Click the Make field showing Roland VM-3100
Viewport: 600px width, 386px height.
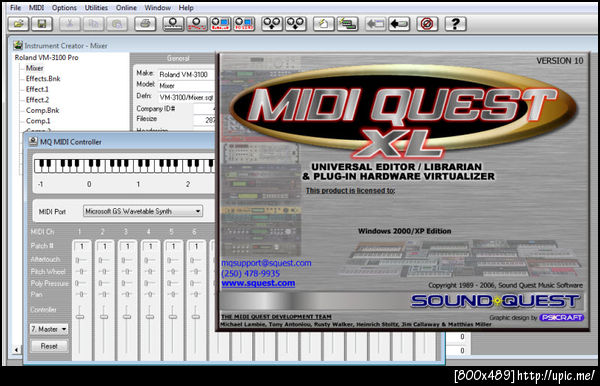pos(186,74)
